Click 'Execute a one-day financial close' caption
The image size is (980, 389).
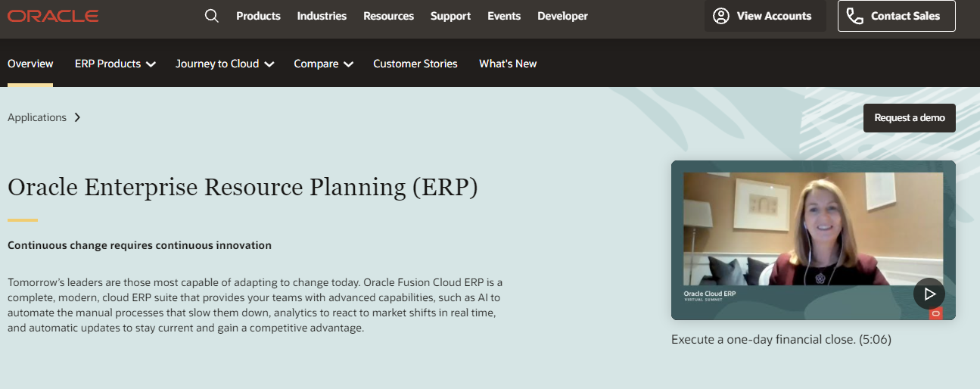click(781, 340)
